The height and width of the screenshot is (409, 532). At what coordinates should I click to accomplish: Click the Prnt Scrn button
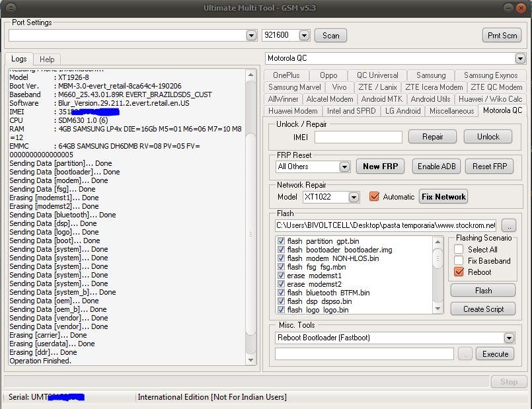[502, 36]
